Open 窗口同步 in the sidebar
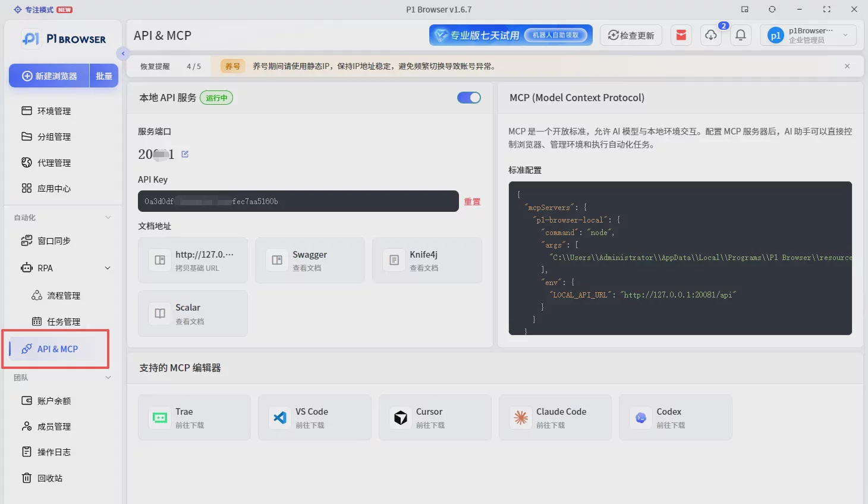Viewport: 868px width, 504px height. [63, 240]
